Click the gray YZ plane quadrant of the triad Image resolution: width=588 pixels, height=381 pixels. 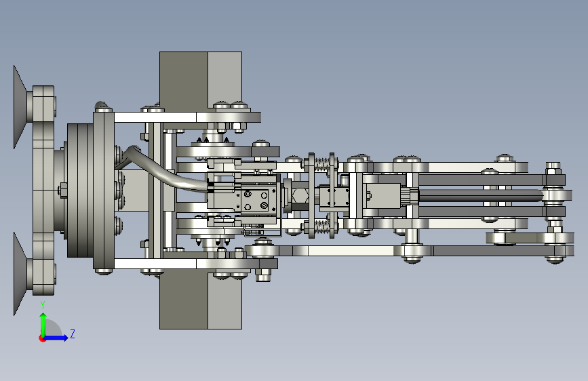tap(54, 329)
